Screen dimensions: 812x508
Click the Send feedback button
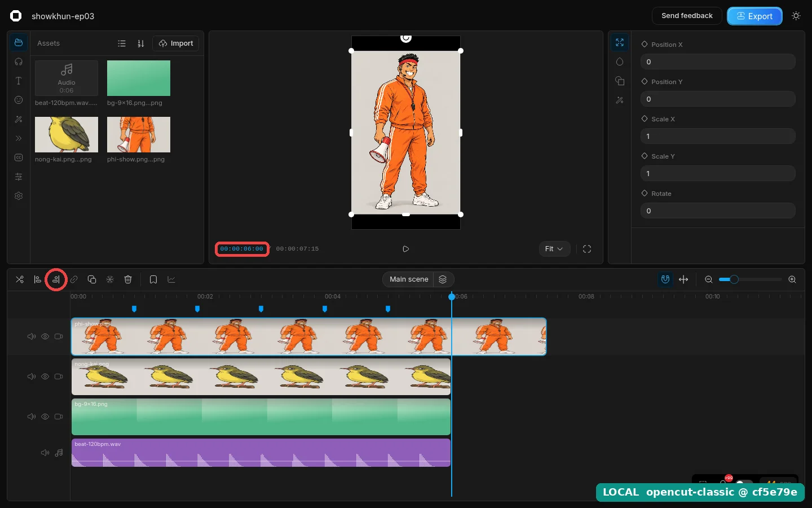687,16
